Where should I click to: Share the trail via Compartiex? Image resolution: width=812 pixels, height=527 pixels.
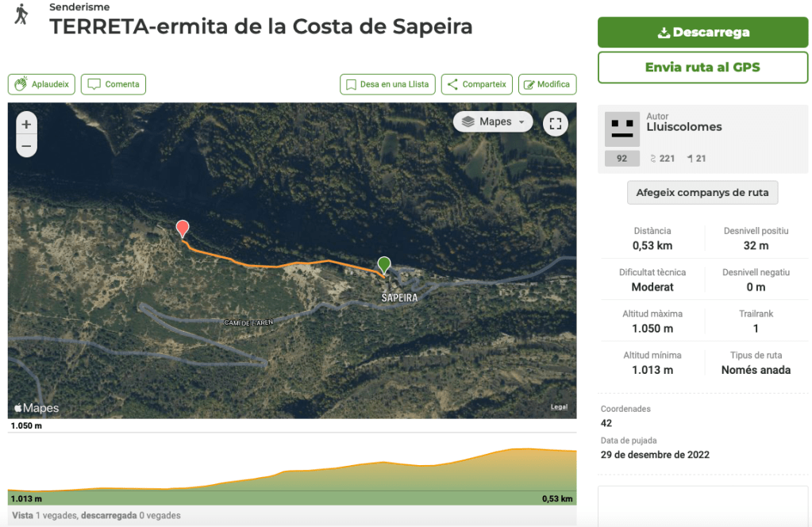coord(476,84)
